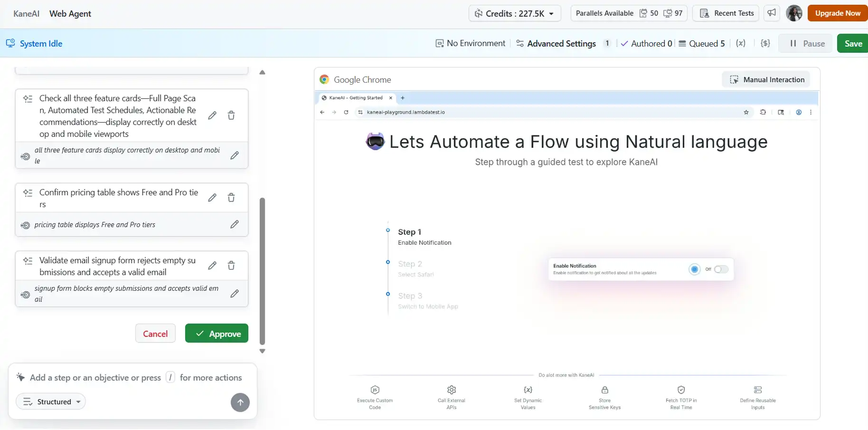The height and width of the screenshot is (430, 868).
Task: Select the Execute Custom Code icon
Action: (375, 390)
